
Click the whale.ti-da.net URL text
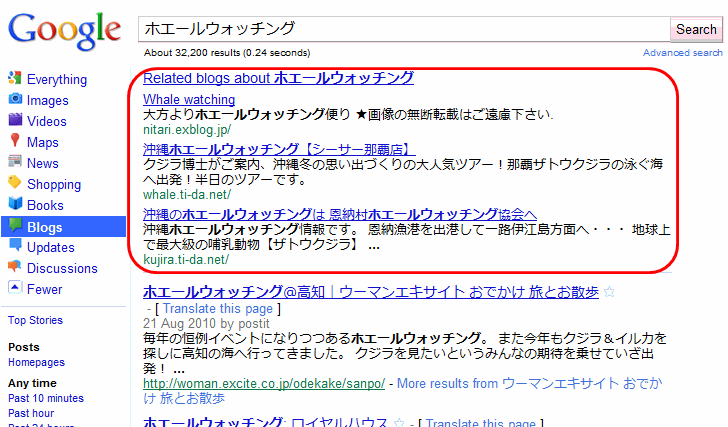click(187, 195)
